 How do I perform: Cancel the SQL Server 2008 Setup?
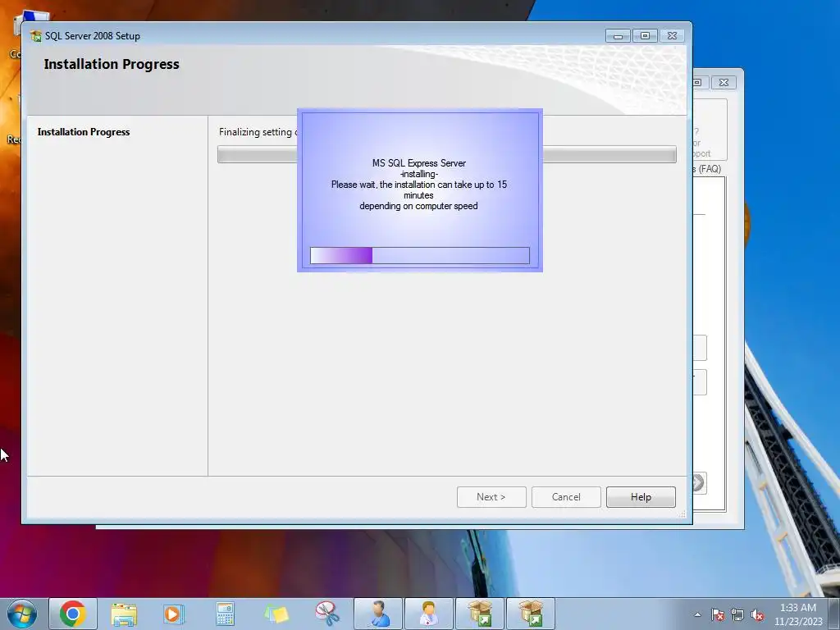pyautogui.click(x=566, y=497)
